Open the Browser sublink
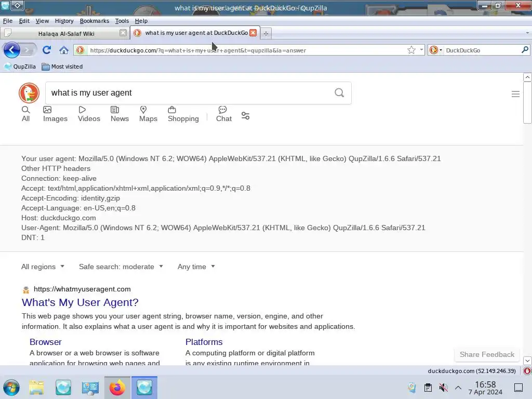The image size is (532, 399). click(x=46, y=342)
